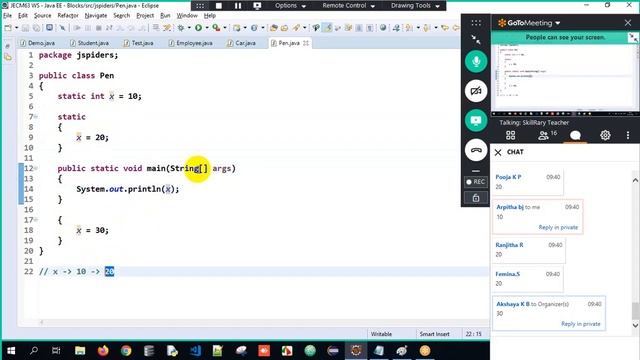Click chat sender name Pooja K P
This screenshot has height=360, width=640.
point(508,177)
